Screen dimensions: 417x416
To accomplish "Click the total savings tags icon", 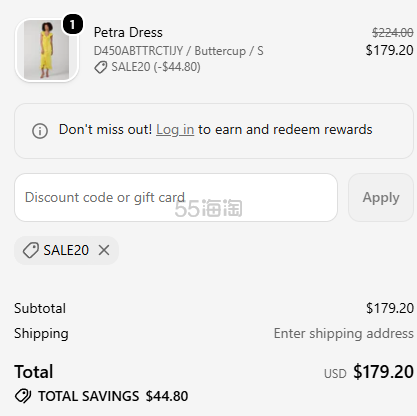I will coord(23,396).
